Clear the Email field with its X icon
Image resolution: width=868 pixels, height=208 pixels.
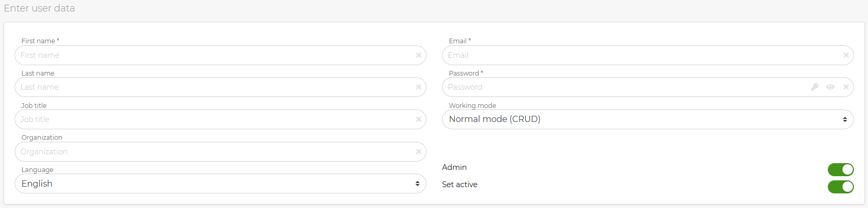click(846, 55)
